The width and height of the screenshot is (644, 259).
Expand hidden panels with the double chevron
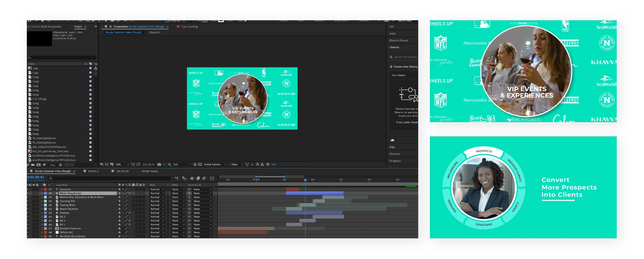coord(96,26)
